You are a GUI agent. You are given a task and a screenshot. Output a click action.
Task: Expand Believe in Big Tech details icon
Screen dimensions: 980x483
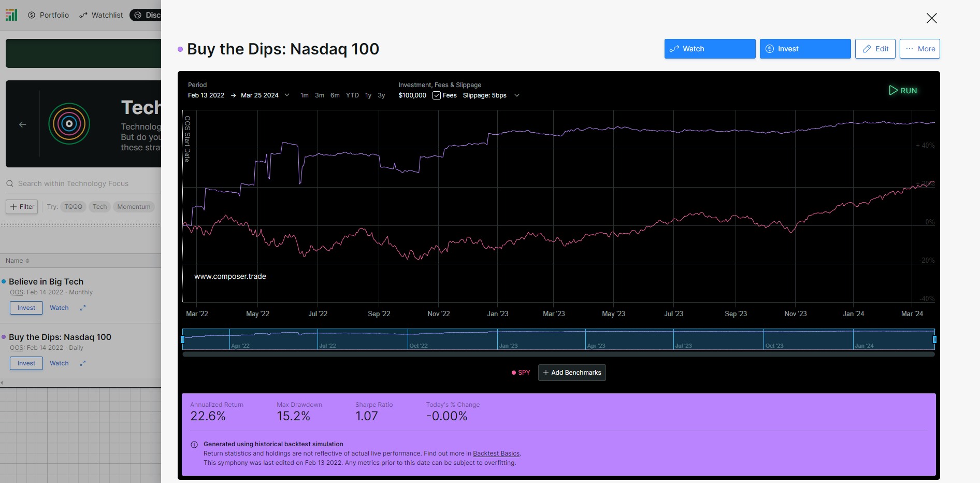point(83,308)
